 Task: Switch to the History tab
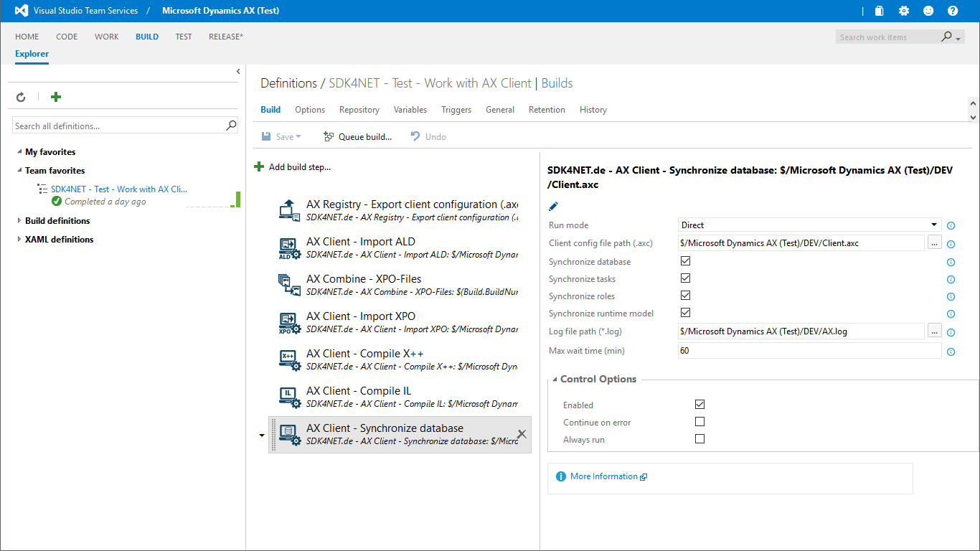pos(593,110)
